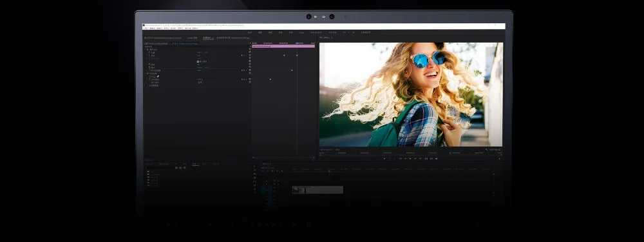The width and height of the screenshot is (644, 242).
Task: Toggle the Rotation animation stopwatch
Action: pos(149,65)
